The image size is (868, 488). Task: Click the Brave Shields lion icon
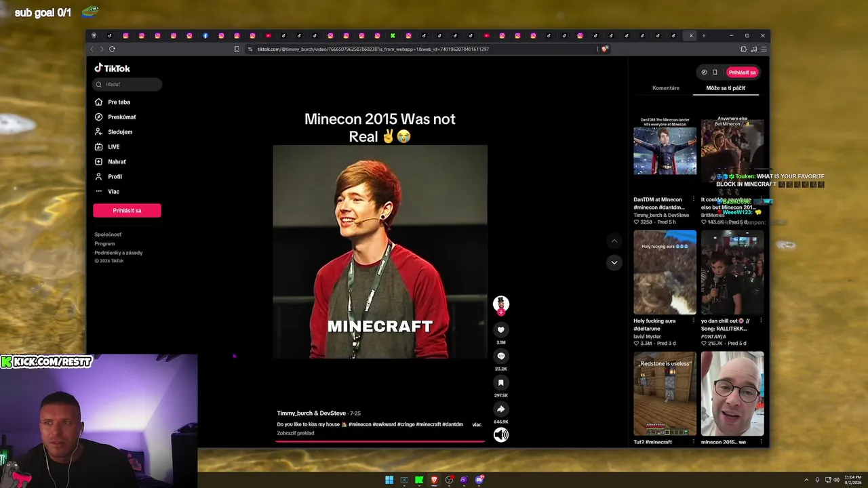pyautogui.click(x=604, y=49)
